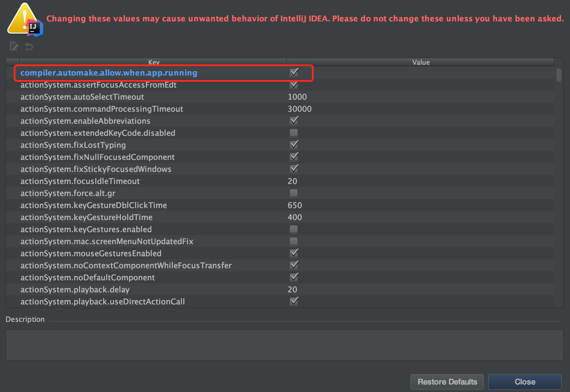The height and width of the screenshot is (392, 570).
Task: Select the compiler.automake.allow.when.app.running key
Action: [109, 73]
